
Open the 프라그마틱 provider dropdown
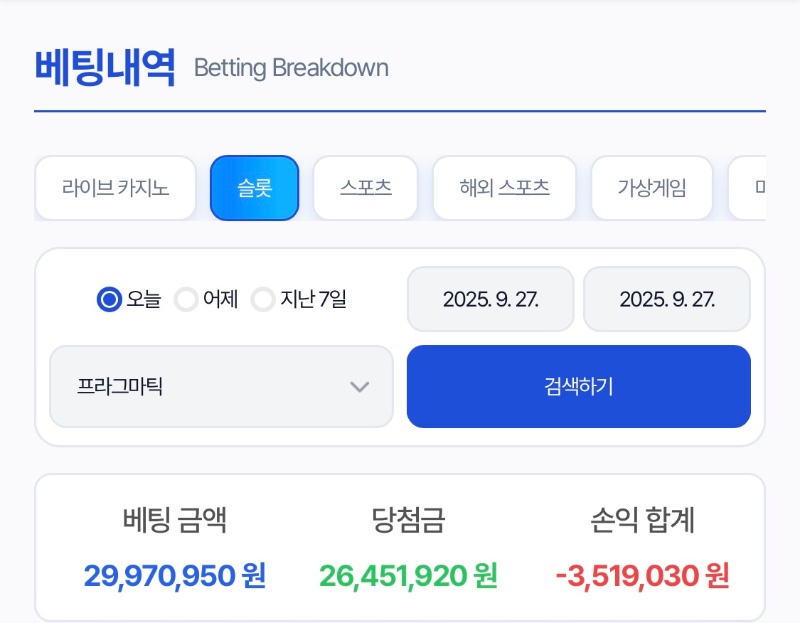click(x=221, y=386)
